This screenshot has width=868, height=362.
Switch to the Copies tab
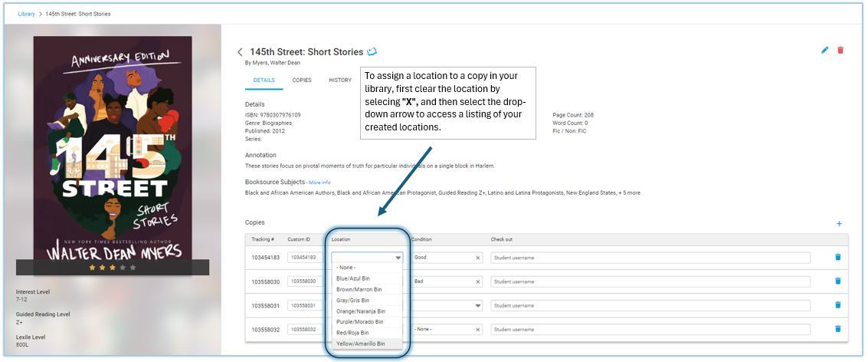click(x=302, y=80)
